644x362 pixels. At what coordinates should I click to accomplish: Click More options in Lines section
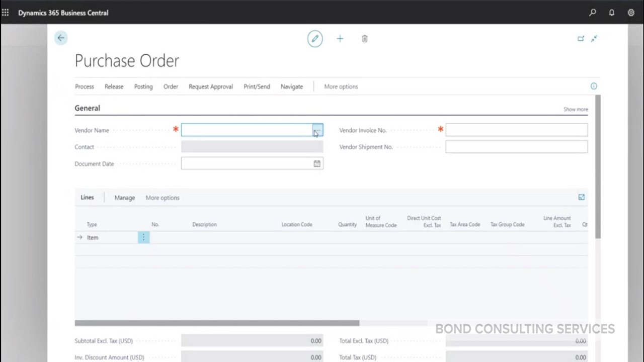pyautogui.click(x=163, y=198)
